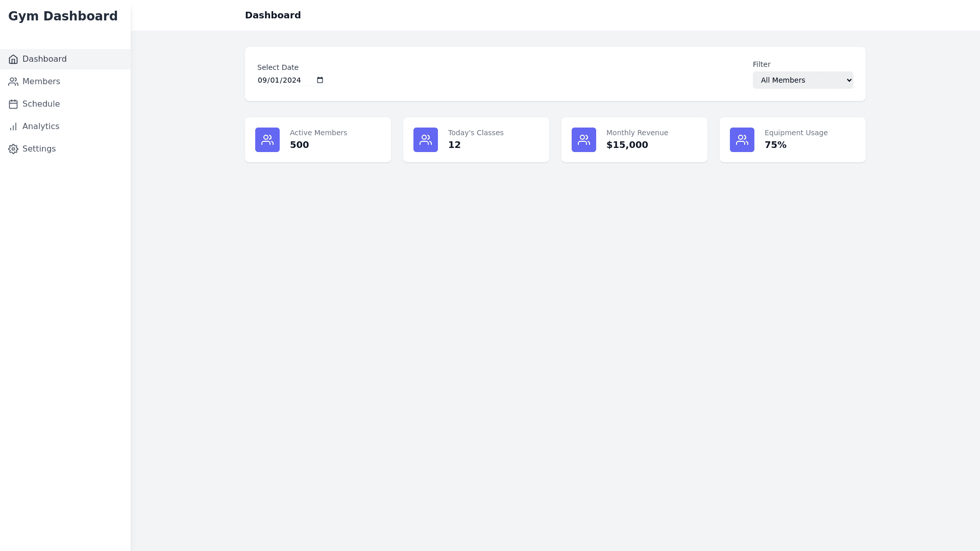
Task: Select the Dashboard sidebar item
Action: pyautogui.click(x=44, y=59)
